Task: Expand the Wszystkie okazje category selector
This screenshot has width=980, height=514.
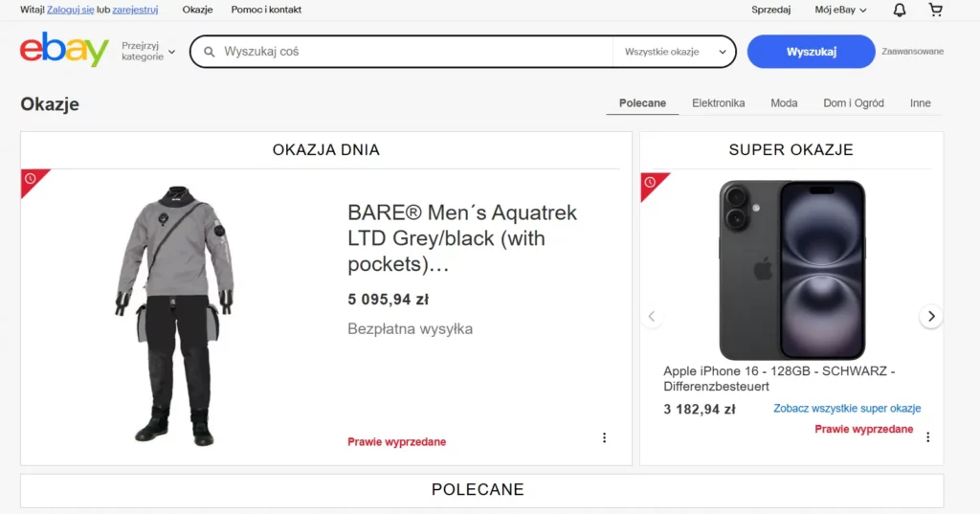Action: click(676, 52)
